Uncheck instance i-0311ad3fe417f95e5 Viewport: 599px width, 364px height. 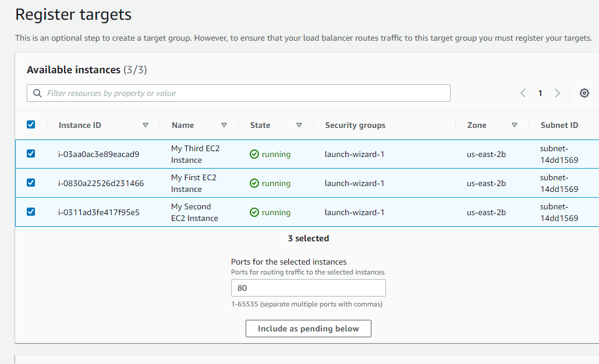tap(31, 212)
